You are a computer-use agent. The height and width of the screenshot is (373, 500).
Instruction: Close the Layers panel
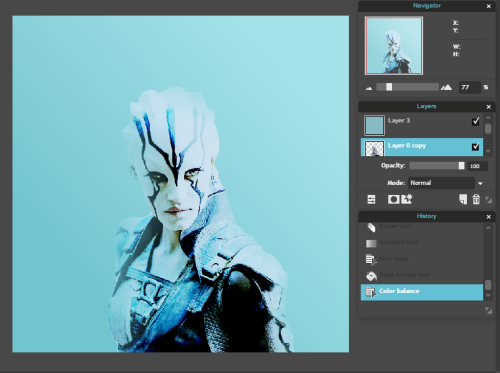[x=489, y=107]
